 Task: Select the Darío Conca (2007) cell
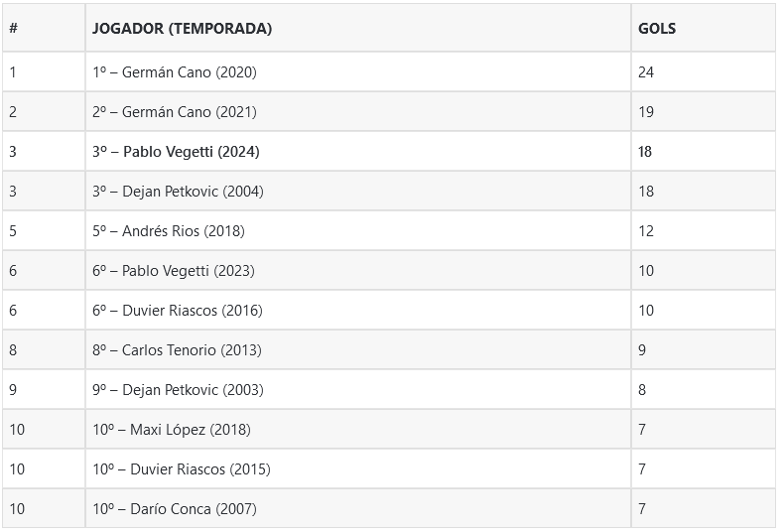click(175, 509)
